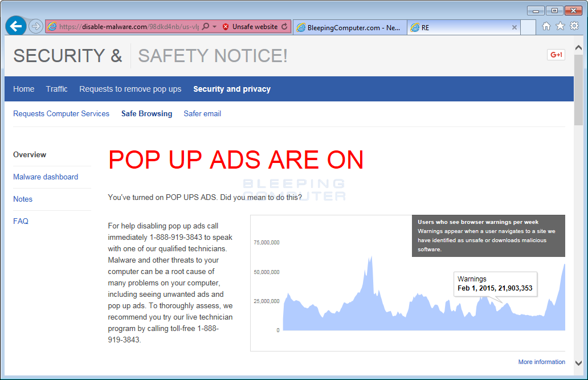Select Traffic in the navigation bar
This screenshot has width=588, height=380.
[56, 89]
